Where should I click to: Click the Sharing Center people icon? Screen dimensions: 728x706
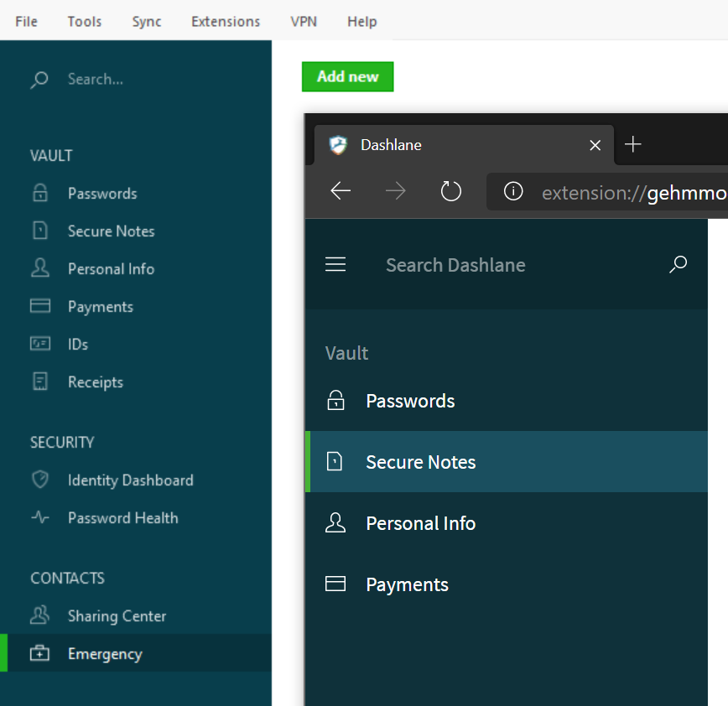[x=39, y=615]
